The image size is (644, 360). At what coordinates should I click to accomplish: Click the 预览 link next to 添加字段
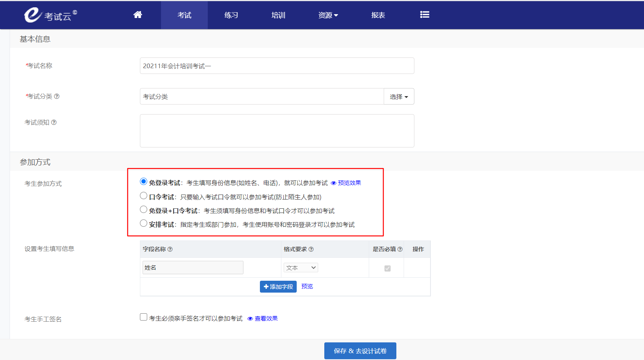click(307, 286)
